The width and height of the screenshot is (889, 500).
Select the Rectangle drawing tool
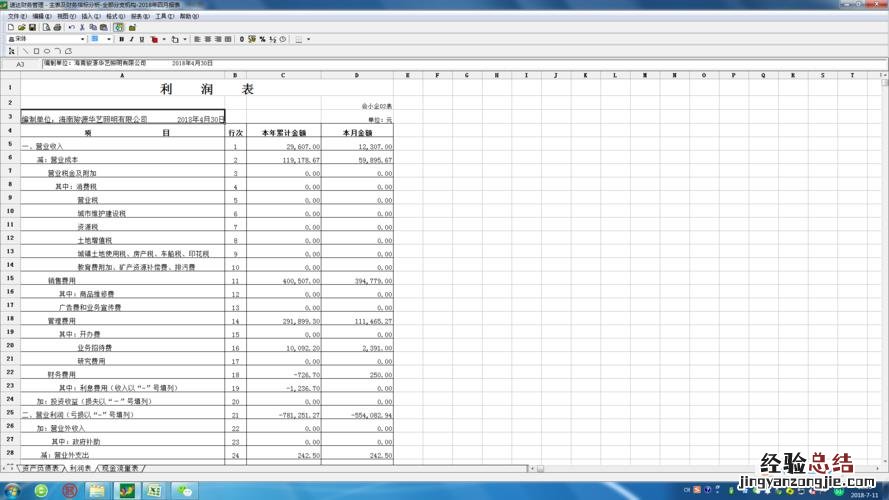[x=36, y=51]
